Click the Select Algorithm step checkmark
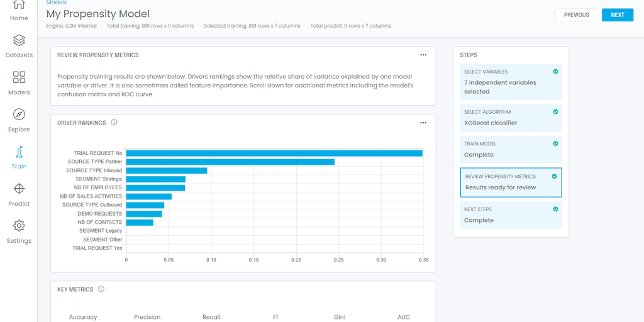 (x=555, y=112)
